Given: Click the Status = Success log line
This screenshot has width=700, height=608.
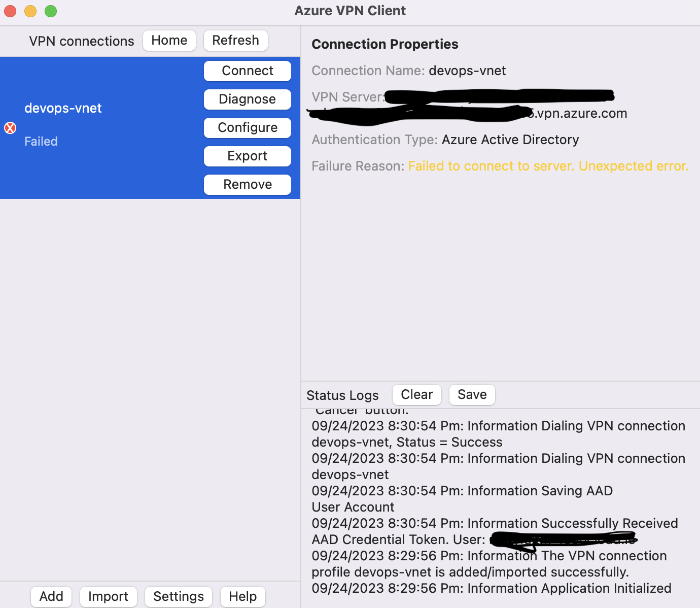Looking at the screenshot, I should pyautogui.click(x=499, y=434).
